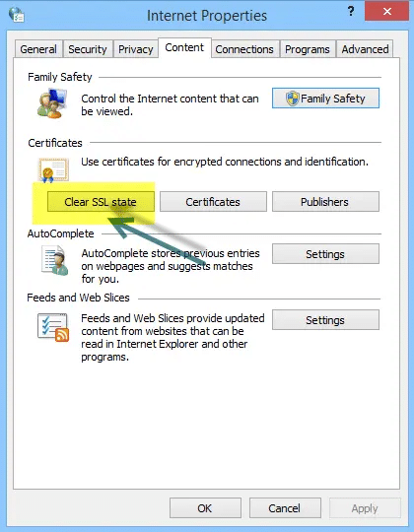Click Clear SSL state button
This screenshot has width=414, height=532.
point(101,202)
